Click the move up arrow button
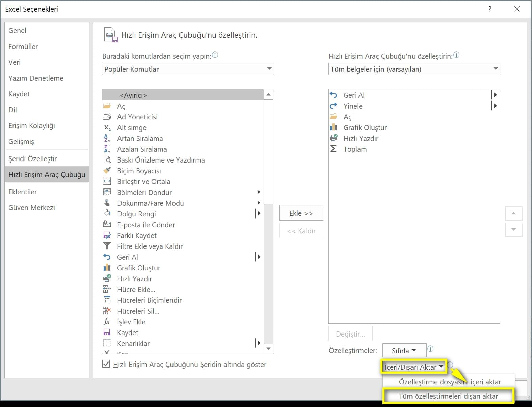 click(x=514, y=213)
